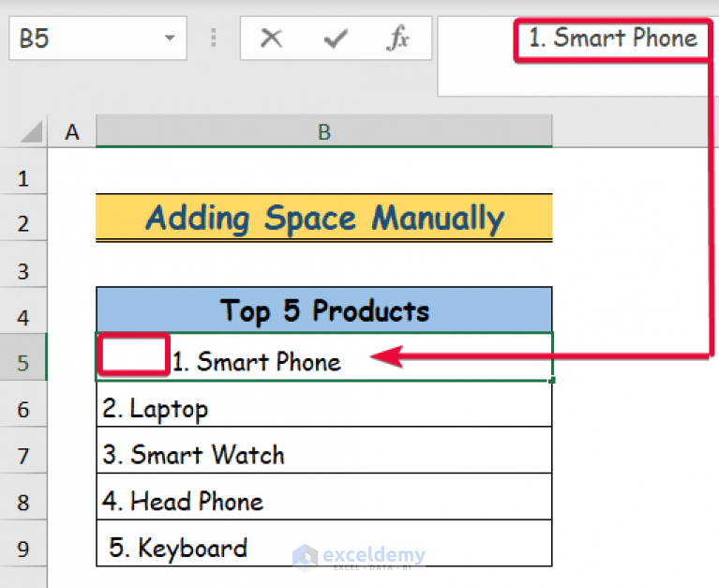
Task: Click the cell containing 1. Smart Phone
Action: tap(324, 357)
